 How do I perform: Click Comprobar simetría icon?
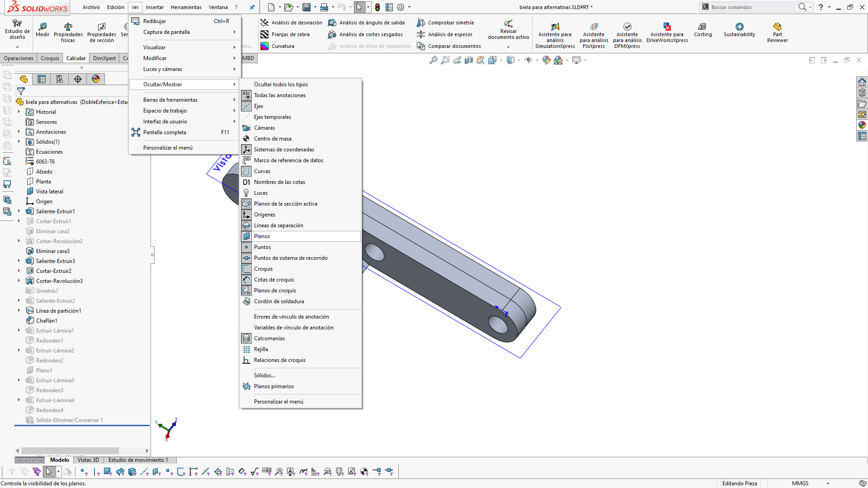tap(421, 23)
